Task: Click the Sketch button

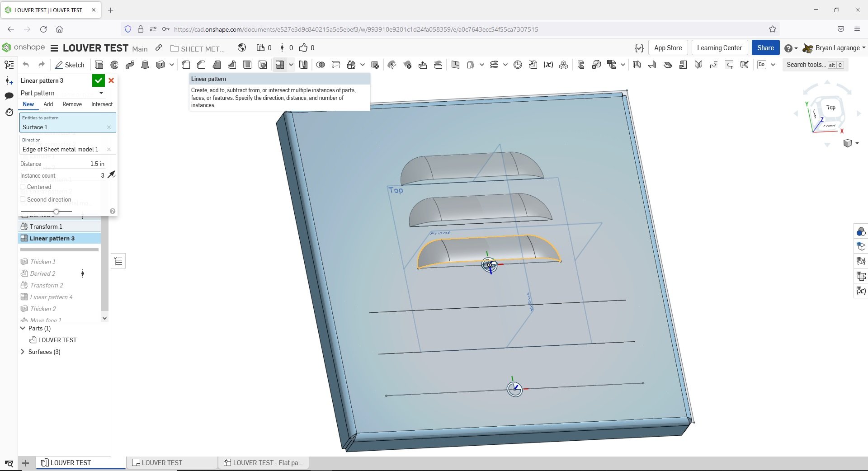Action: pyautogui.click(x=70, y=65)
